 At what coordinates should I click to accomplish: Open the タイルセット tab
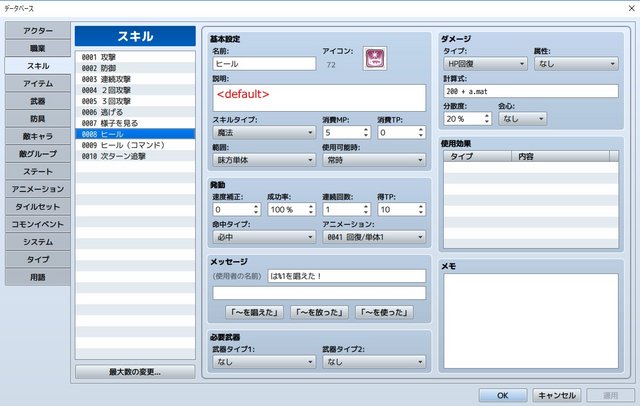pos(38,206)
